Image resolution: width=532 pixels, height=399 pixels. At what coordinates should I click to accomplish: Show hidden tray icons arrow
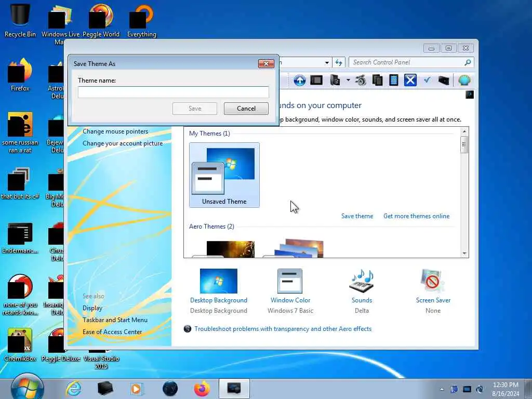(442, 389)
